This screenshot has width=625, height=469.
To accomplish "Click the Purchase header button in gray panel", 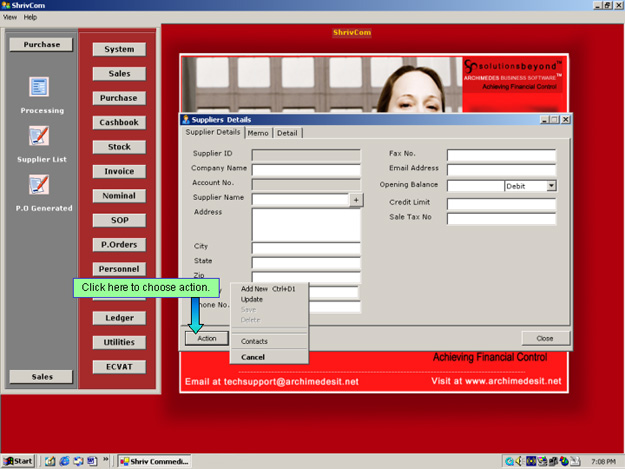I will [41, 45].
